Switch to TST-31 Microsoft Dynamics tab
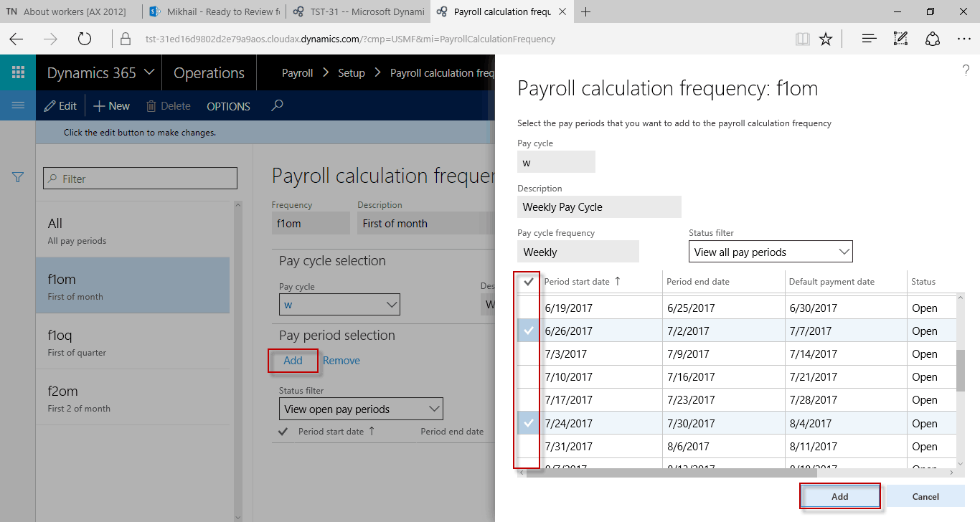980x522 pixels. click(x=359, y=12)
